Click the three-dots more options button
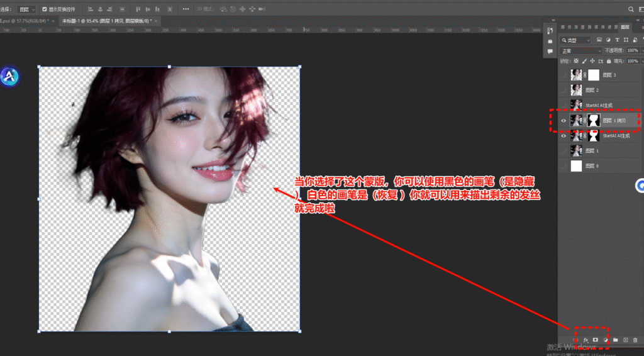644x356 pixels. pyautogui.click(x=186, y=9)
